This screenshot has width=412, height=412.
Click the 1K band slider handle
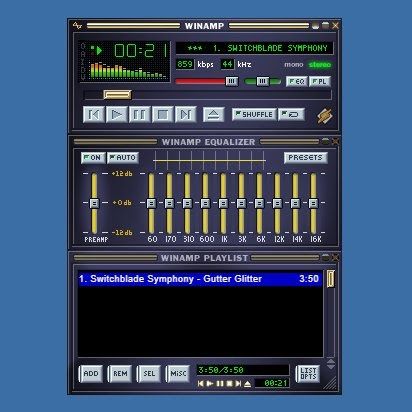(x=223, y=203)
